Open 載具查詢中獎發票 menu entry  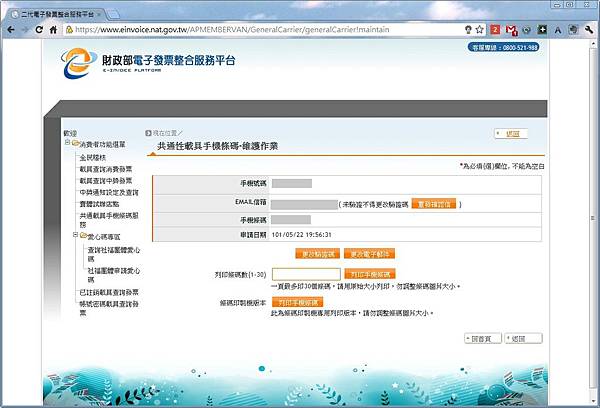[106, 180]
